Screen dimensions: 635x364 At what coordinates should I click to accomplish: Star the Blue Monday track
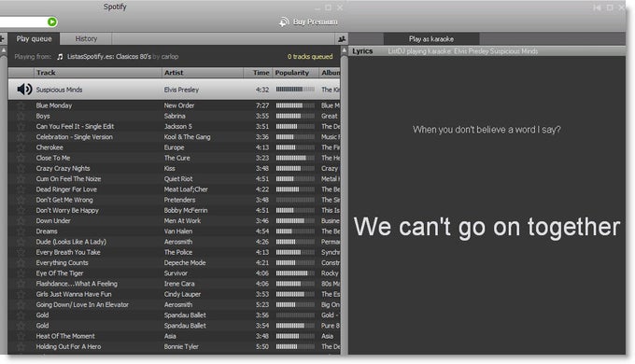21,105
